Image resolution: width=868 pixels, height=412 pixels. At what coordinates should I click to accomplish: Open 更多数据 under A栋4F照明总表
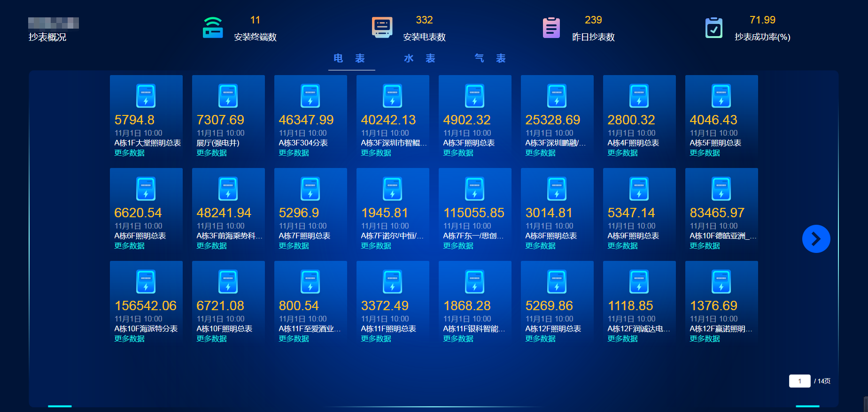623,153
